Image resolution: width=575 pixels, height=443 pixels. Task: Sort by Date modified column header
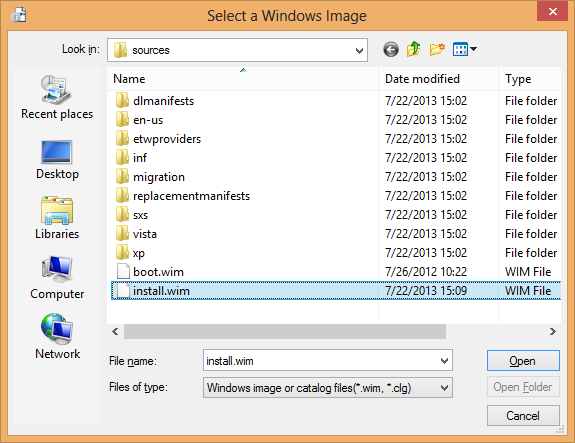click(x=438, y=79)
